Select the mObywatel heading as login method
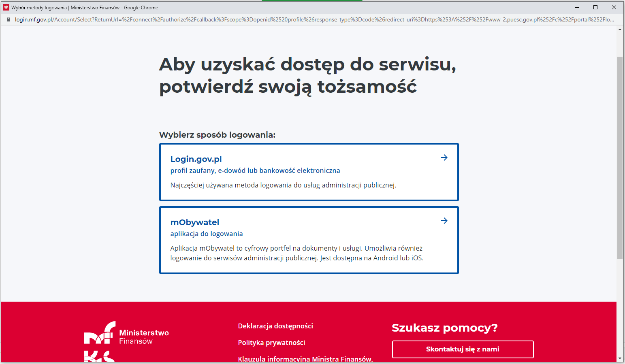This screenshot has width=625, height=364. [194, 222]
